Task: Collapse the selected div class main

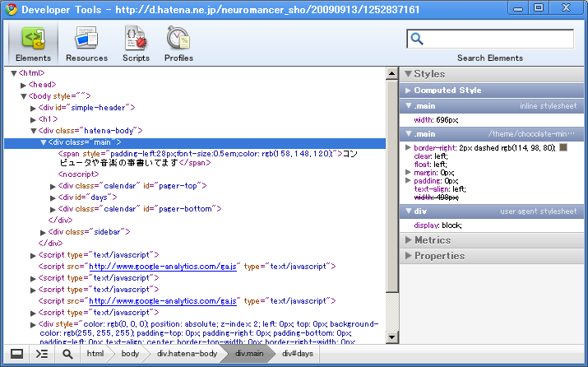Action: tap(44, 142)
